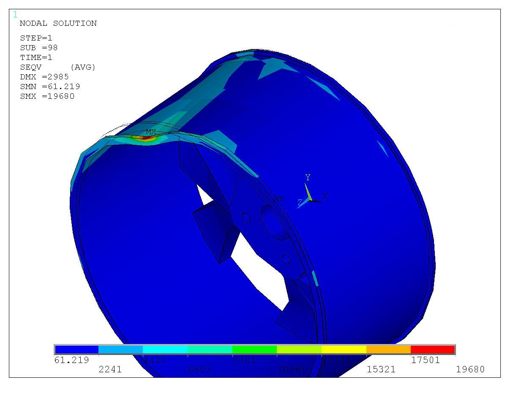Click the Y axis label on triad
516x420 pixels.
(x=308, y=178)
